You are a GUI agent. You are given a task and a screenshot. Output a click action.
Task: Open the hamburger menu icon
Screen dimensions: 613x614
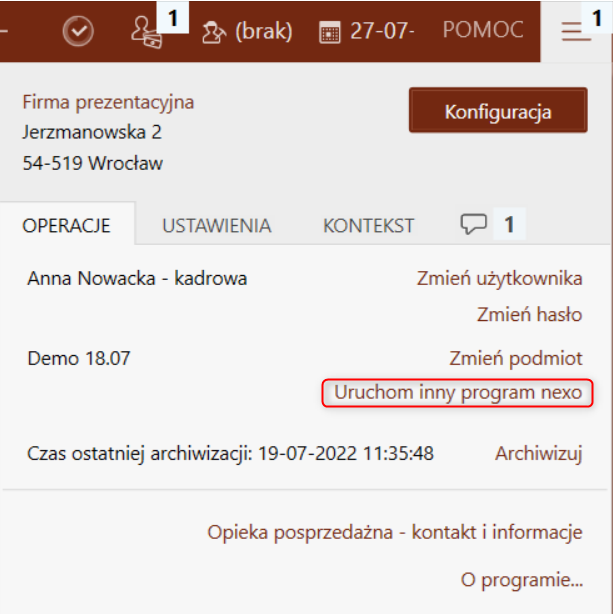[576, 31]
